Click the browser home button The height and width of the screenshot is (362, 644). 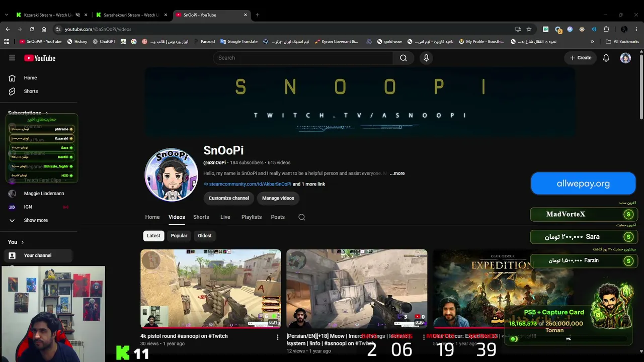click(x=44, y=29)
